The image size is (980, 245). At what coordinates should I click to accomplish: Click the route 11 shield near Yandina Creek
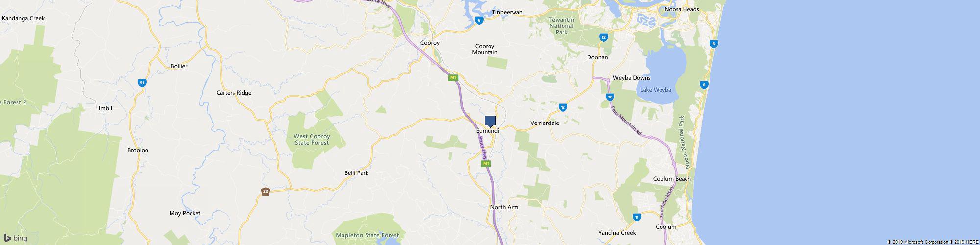pyautogui.click(x=636, y=217)
